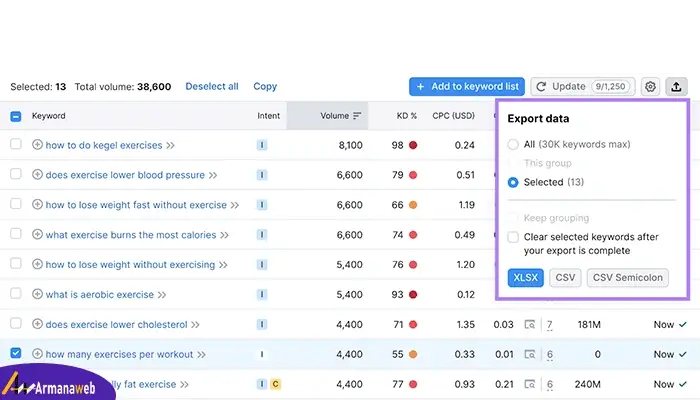Expand chevrons next to 'how many exercises per workout'
700x400 pixels.
[x=201, y=355]
